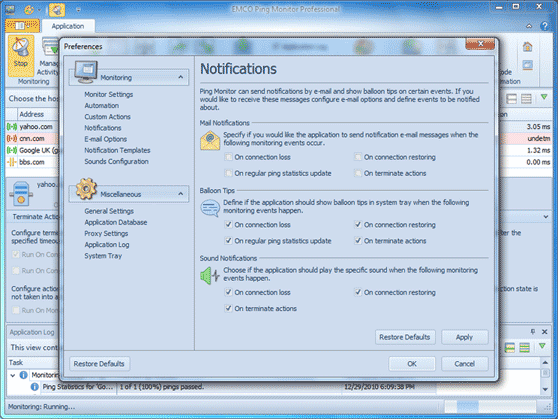Viewport: 558px width, 419px height.
Task: Click the cnn.com host status icon
Action: click(12, 138)
